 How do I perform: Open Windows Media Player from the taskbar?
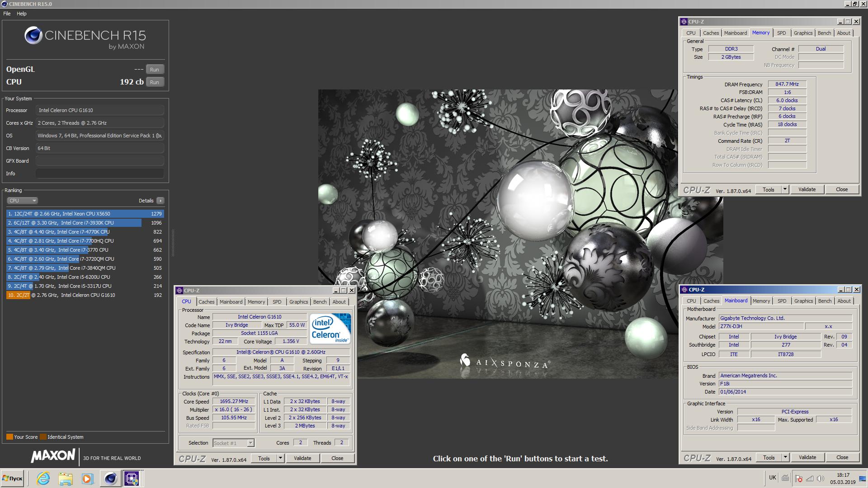pyautogui.click(x=87, y=479)
